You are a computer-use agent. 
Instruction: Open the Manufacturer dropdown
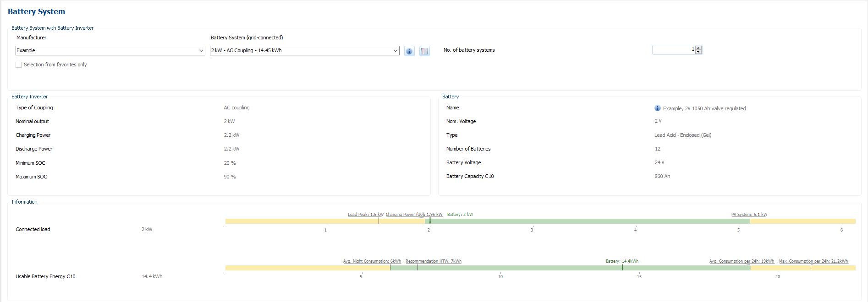pyautogui.click(x=201, y=51)
